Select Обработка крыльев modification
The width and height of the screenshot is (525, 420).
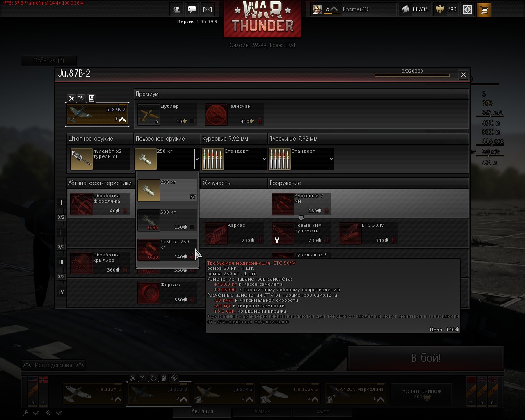pos(100,263)
